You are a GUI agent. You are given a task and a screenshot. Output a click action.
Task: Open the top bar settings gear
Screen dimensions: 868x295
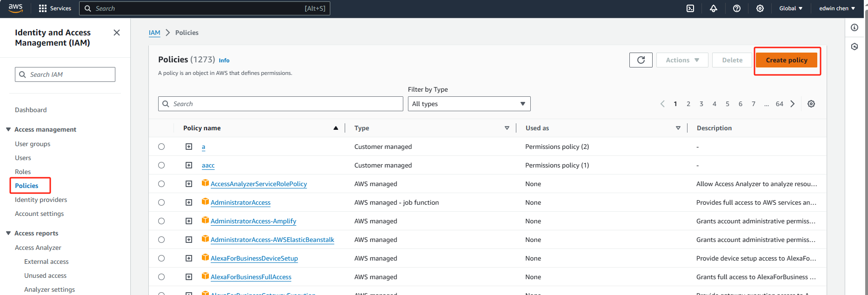click(760, 8)
